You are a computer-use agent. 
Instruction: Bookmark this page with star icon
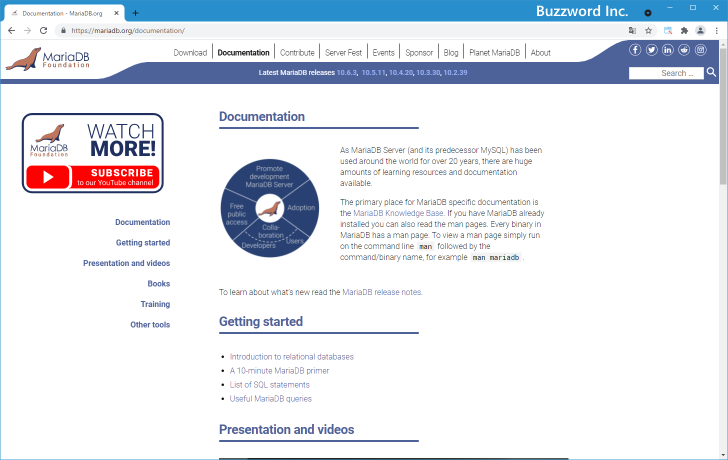649,31
